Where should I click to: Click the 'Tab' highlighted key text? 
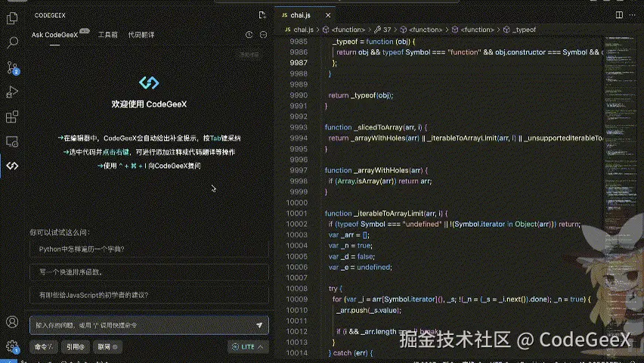pos(215,138)
